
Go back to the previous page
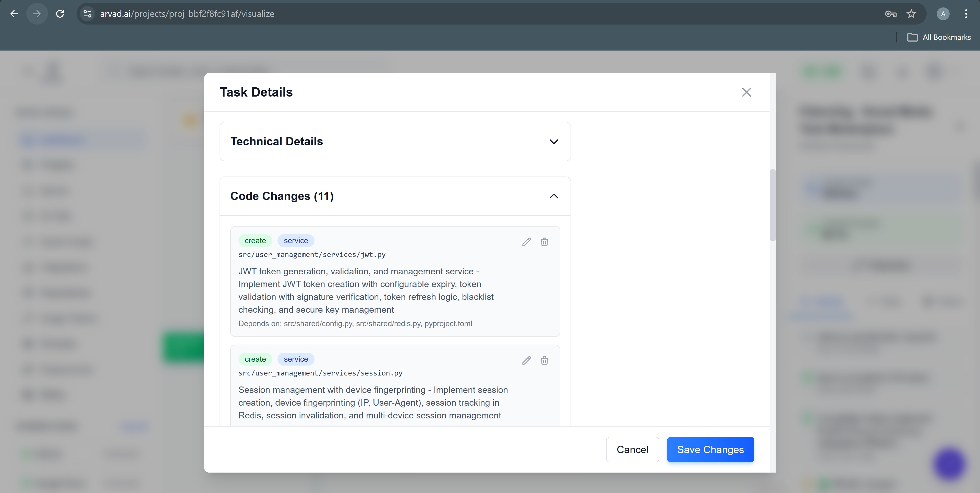coord(14,14)
